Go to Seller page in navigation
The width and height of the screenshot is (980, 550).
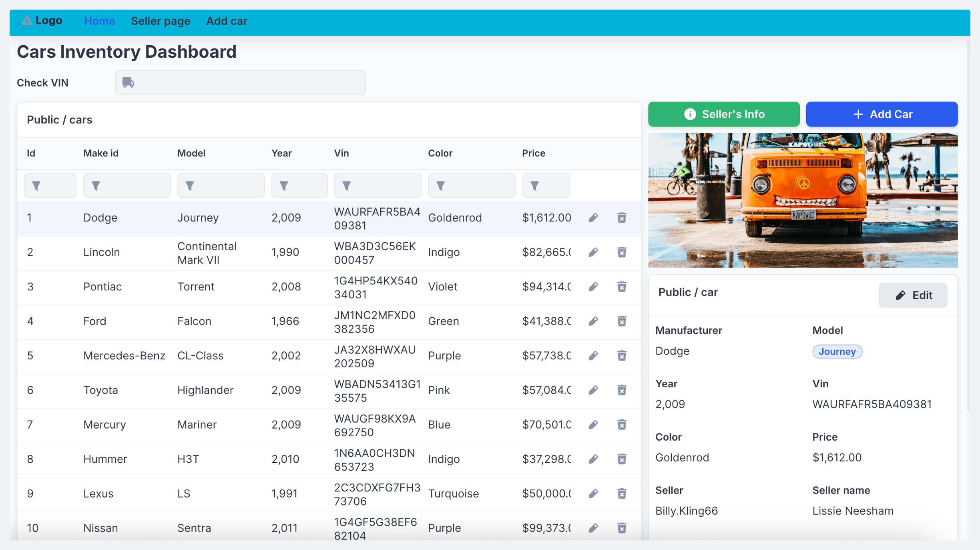tap(161, 21)
